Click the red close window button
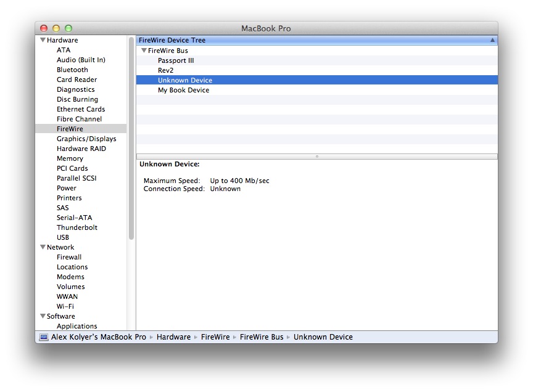 (x=44, y=28)
